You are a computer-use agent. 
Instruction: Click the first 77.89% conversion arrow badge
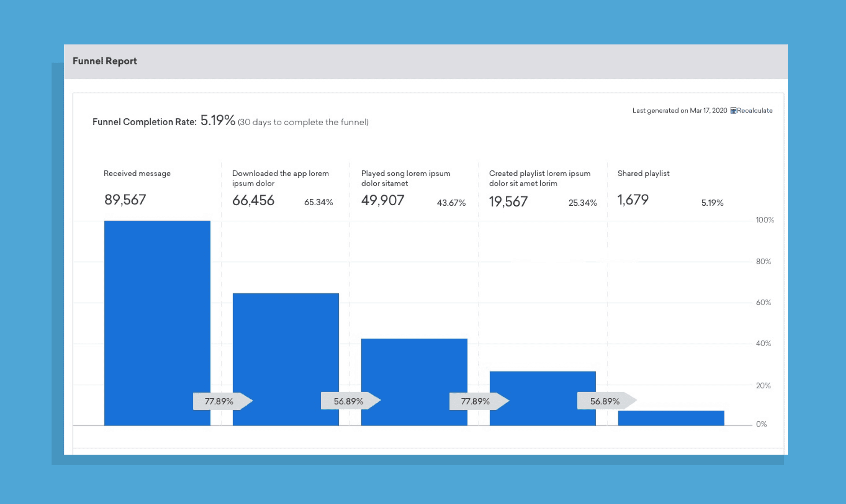coord(220,401)
